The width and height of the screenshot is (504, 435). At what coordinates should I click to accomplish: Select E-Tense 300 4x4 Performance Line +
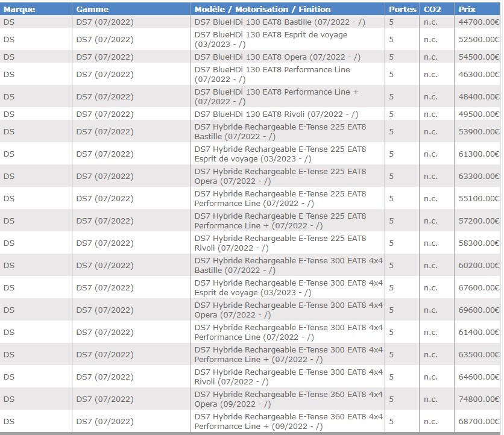point(289,354)
